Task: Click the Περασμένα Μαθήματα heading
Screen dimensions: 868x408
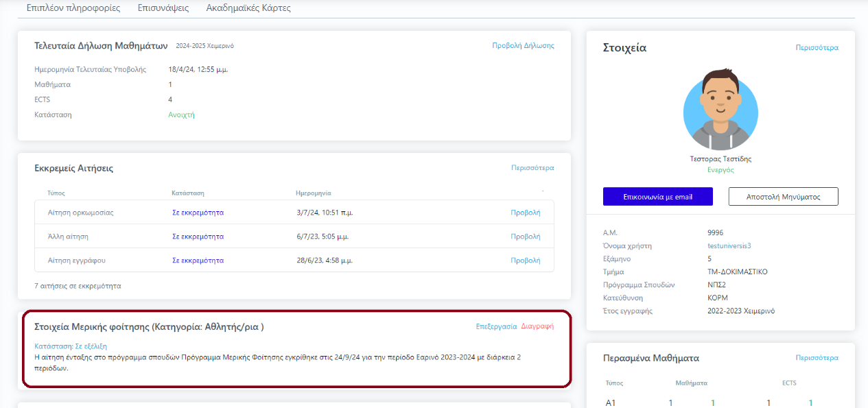Action: click(x=650, y=358)
